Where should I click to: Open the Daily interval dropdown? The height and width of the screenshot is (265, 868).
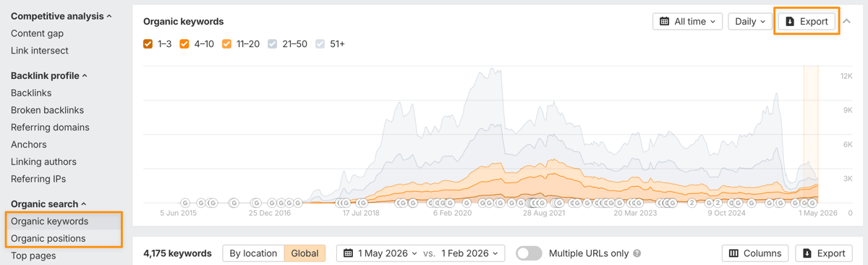coord(749,22)
